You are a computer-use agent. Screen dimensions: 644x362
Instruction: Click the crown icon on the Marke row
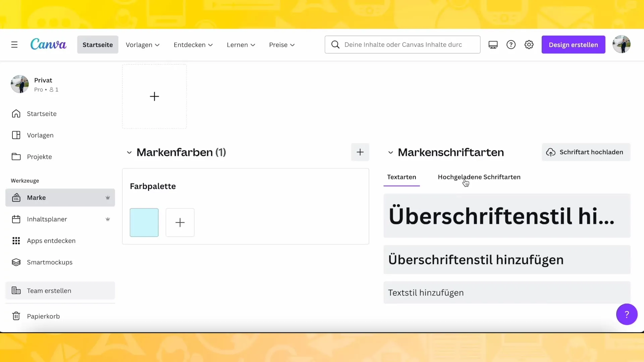108,197
